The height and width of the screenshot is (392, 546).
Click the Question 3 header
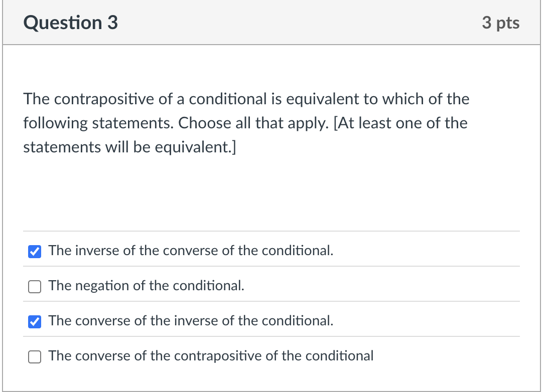pyautogui.click(x=70, y=22)
